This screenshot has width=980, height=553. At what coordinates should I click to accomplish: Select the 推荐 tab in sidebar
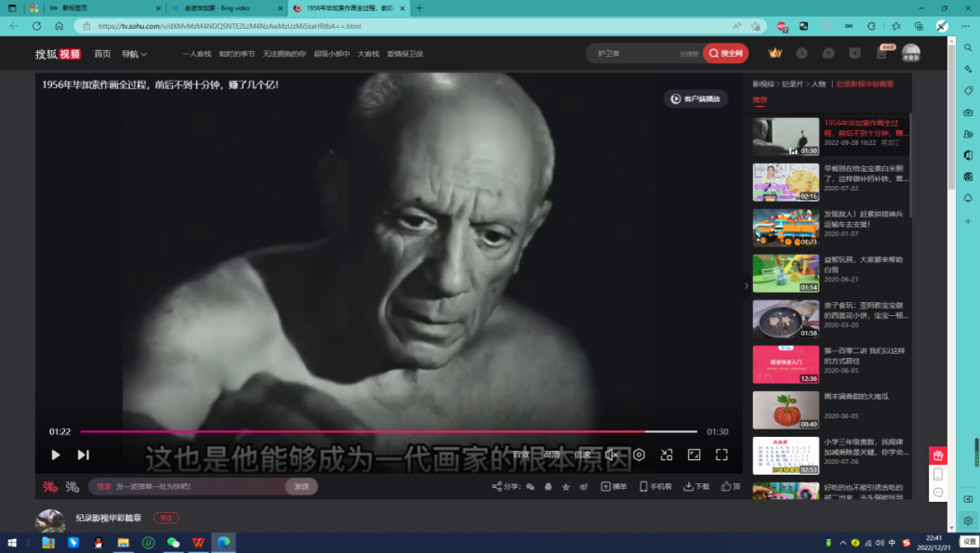point(760,99)
